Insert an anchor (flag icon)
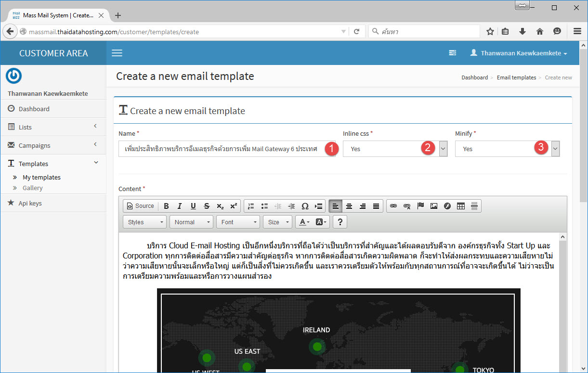This screenshot has width=588, height=373. click(x=420, y=206)
